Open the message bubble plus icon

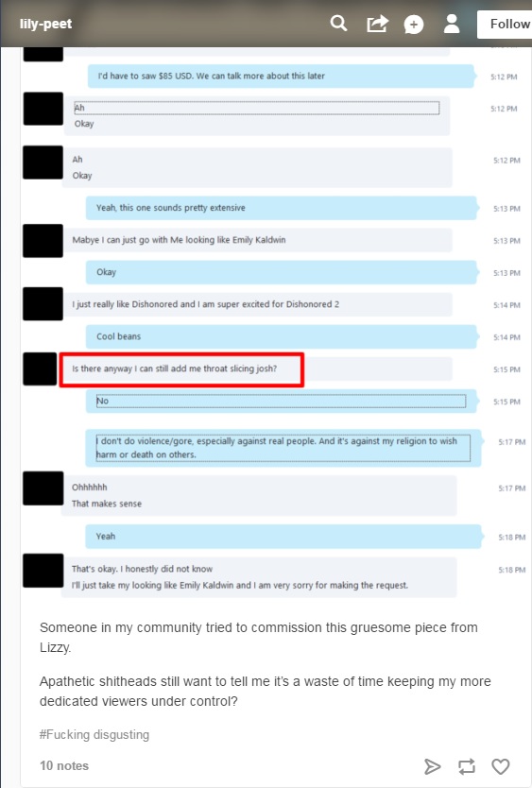coord(413,25)
